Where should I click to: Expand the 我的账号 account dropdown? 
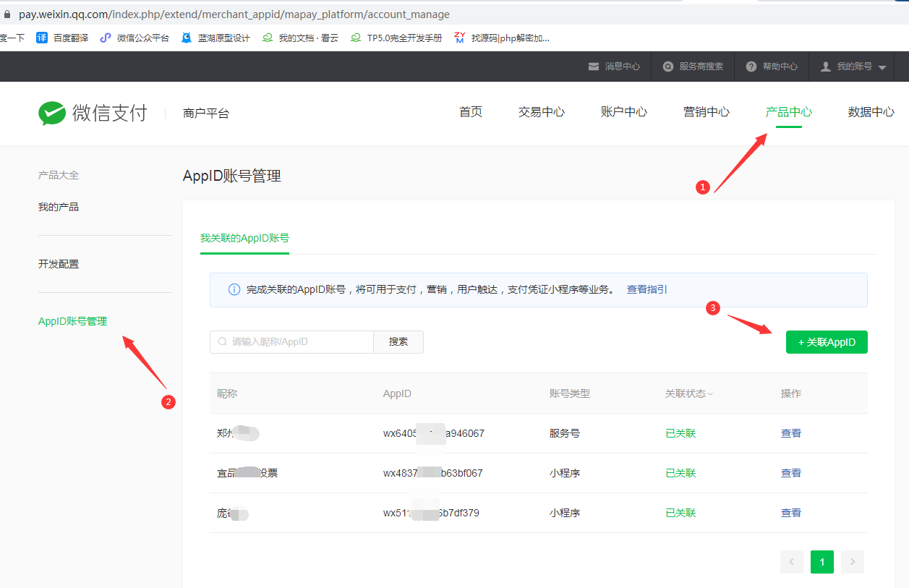(x=853, y=67)
